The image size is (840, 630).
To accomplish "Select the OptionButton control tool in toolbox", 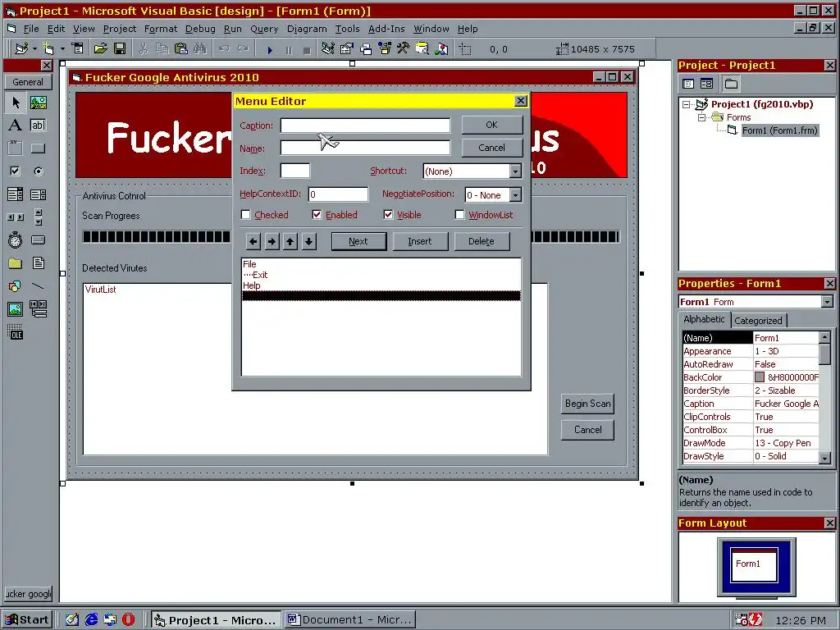I will click(x=38, y=171).
